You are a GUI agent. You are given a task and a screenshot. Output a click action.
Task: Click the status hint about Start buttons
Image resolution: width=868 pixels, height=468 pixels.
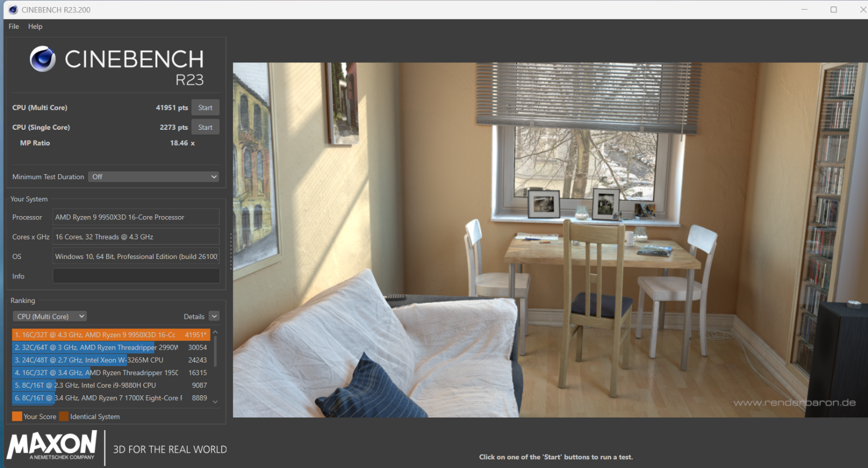556,457
